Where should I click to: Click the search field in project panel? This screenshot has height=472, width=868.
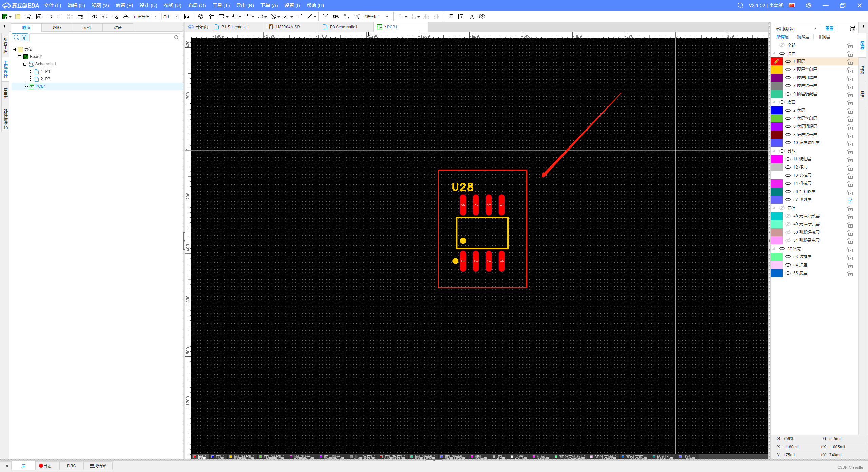tap(105, 37)
